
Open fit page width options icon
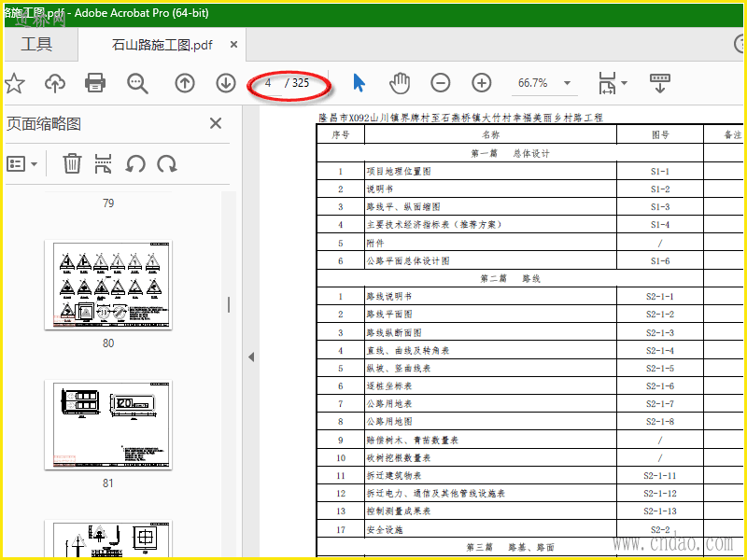[612, 83]
